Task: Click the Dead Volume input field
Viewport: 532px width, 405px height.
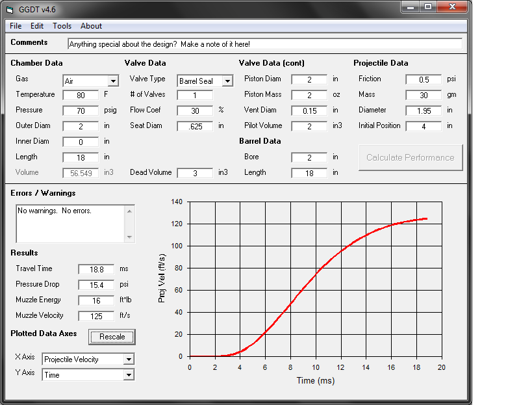Action: click(x=195, y=173)
